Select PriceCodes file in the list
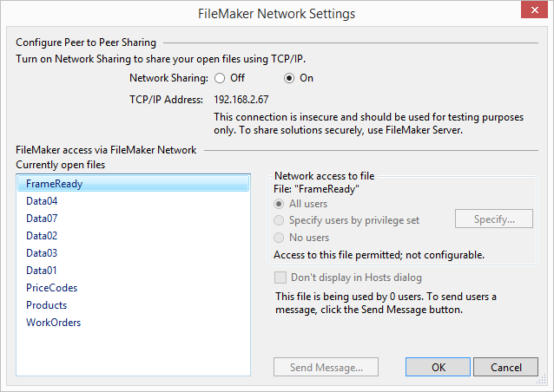The height and width of the screenshot is (392, 554). [x=52, y=288]
